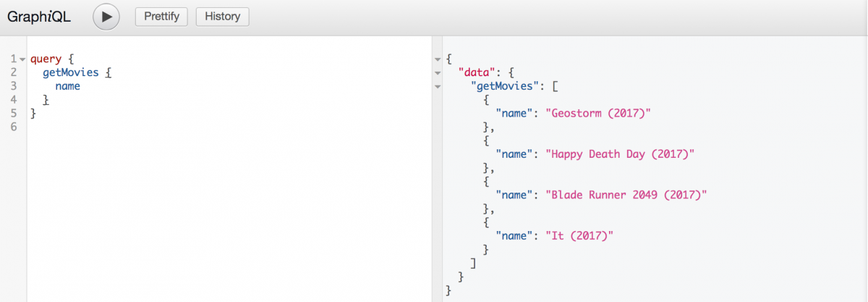Screen dimensions: 868x302
Task: Collapse the root object in results pane
Action: pos(437,59)
